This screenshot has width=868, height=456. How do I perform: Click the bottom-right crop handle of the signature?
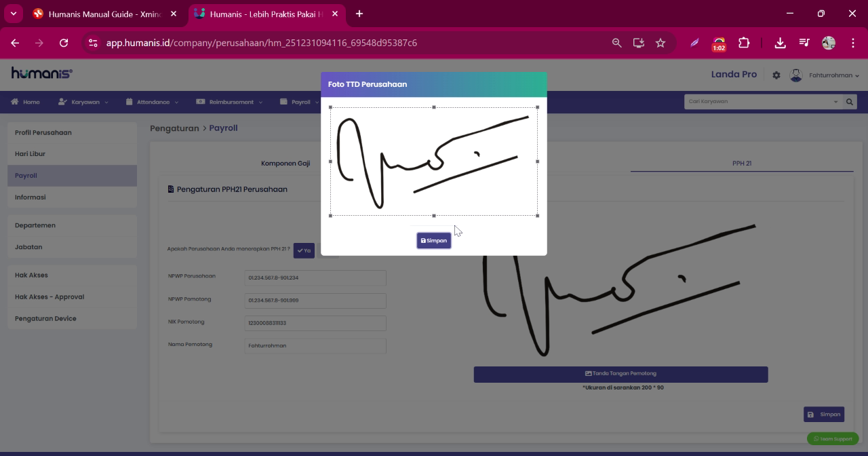[x=538, y=216]
